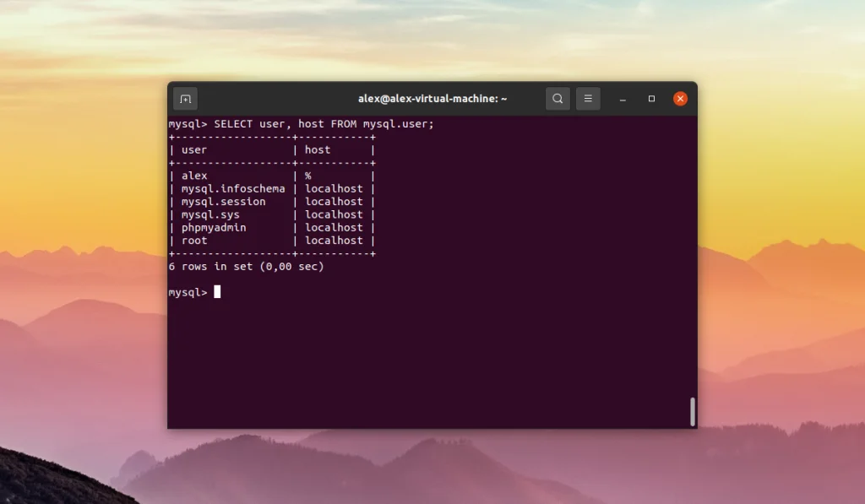Maximize the terminal window

click(651, 99)
